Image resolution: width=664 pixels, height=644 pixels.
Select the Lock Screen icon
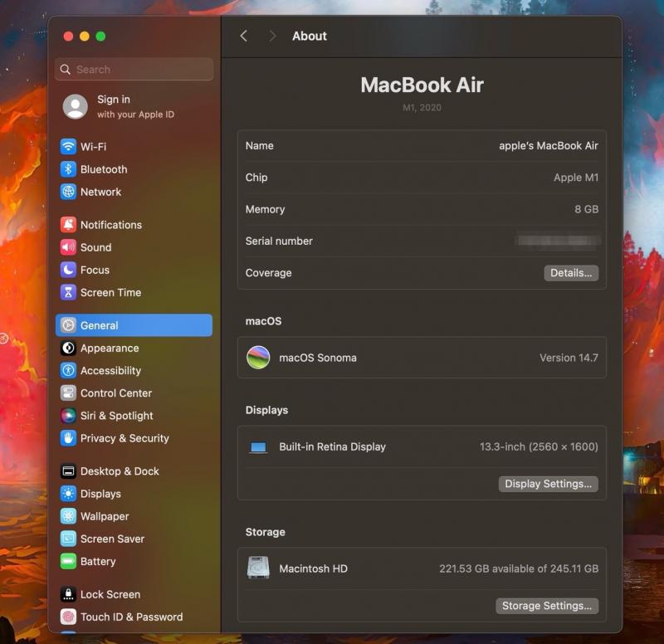coord(68,594)
